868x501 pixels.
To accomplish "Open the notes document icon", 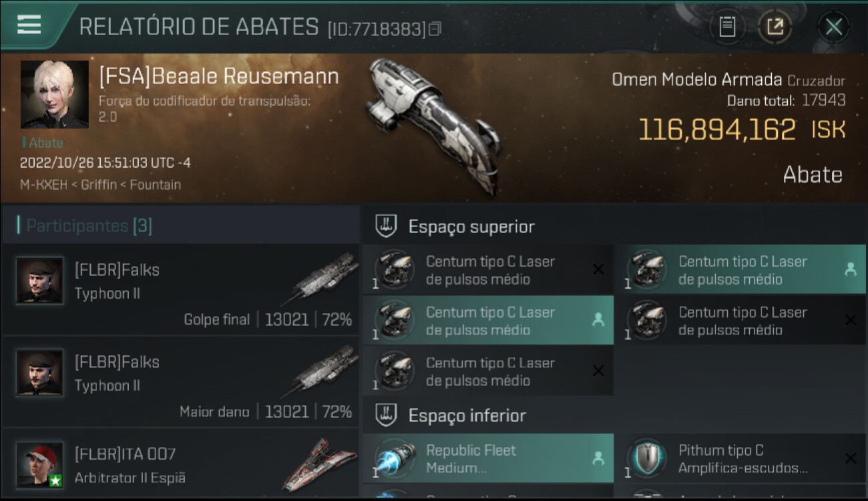I will 727,27.
